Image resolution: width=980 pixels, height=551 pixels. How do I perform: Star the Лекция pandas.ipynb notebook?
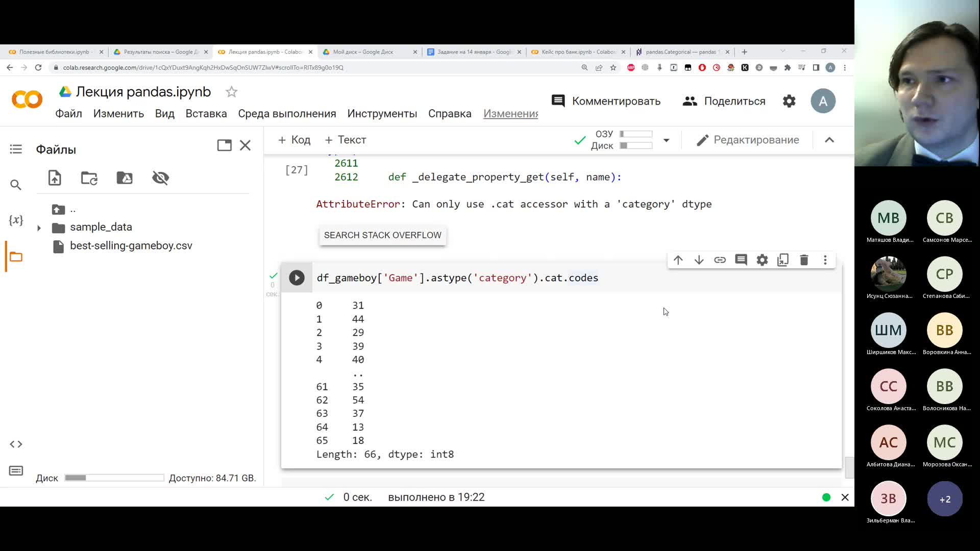click(231, 92)
